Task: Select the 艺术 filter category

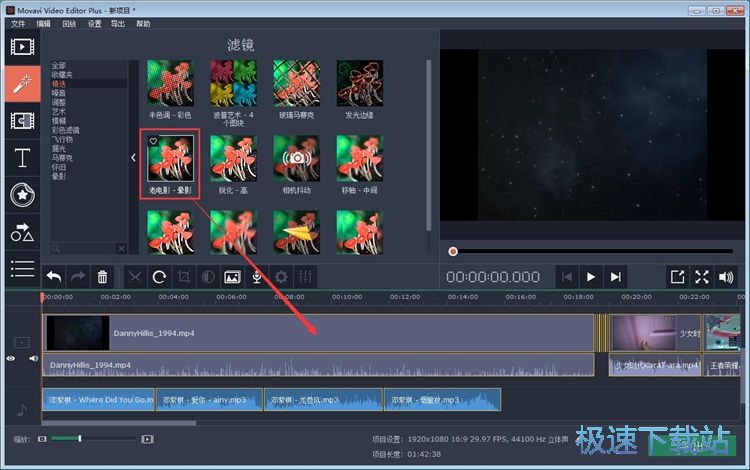Action: 59,111
